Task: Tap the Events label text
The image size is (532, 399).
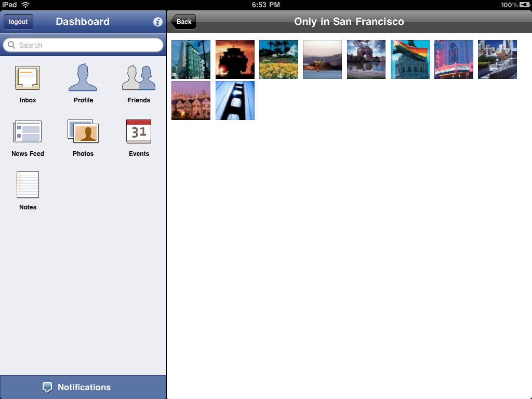Action: click(x=139, y=154)
